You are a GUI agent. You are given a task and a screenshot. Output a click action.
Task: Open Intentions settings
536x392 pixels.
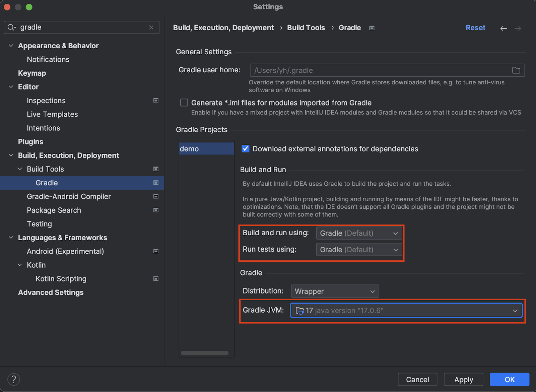pos(44,128)
